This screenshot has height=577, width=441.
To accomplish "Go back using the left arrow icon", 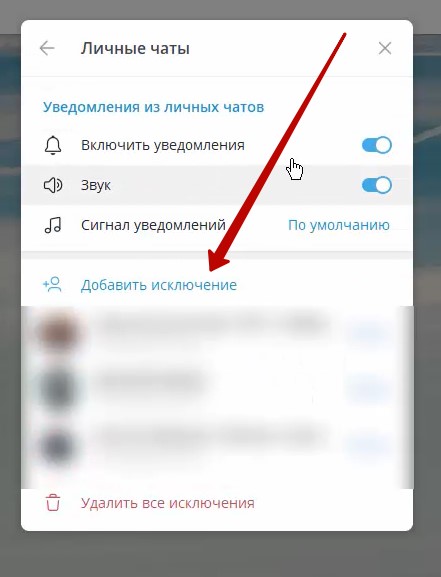I will click(47, 48).
